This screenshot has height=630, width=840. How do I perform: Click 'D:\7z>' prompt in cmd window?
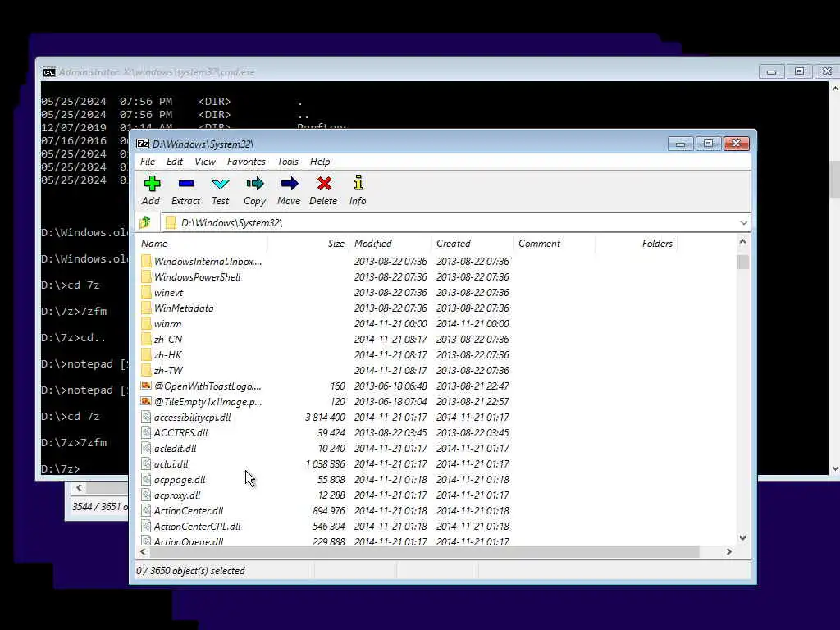pos(61,468)
